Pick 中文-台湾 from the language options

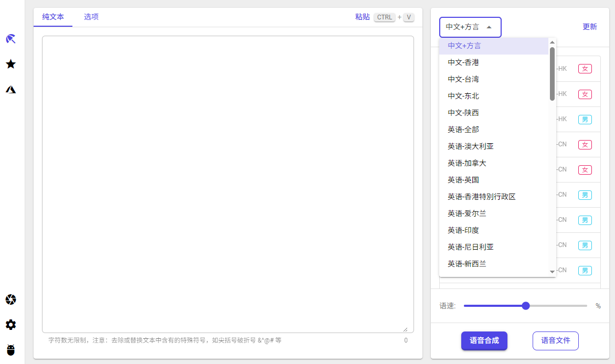pos(463,79)
